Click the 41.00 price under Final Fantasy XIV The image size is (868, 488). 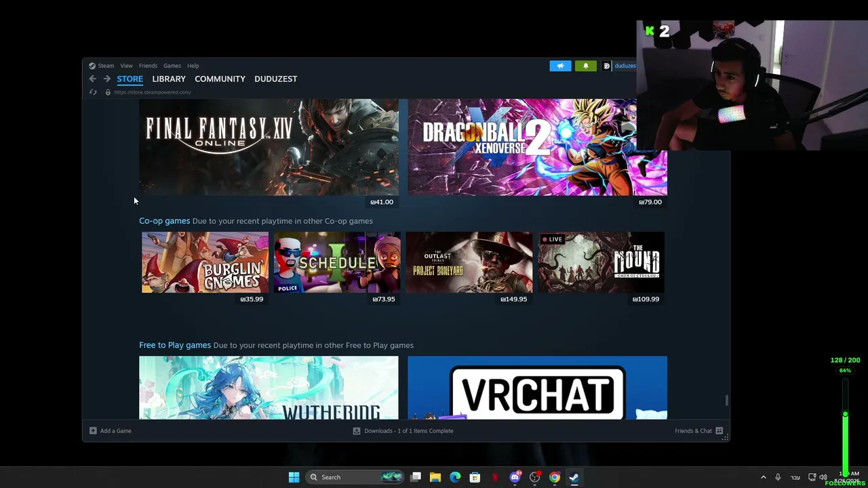pyautogui.click(x=382, y=202)
